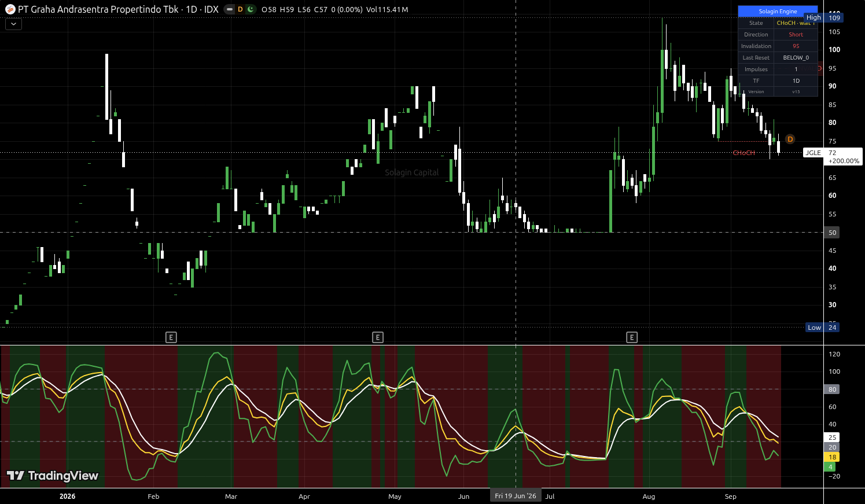Click the Invalidation value '95'
The height and width of the screenshot is (504, 865).
[796, 46]
